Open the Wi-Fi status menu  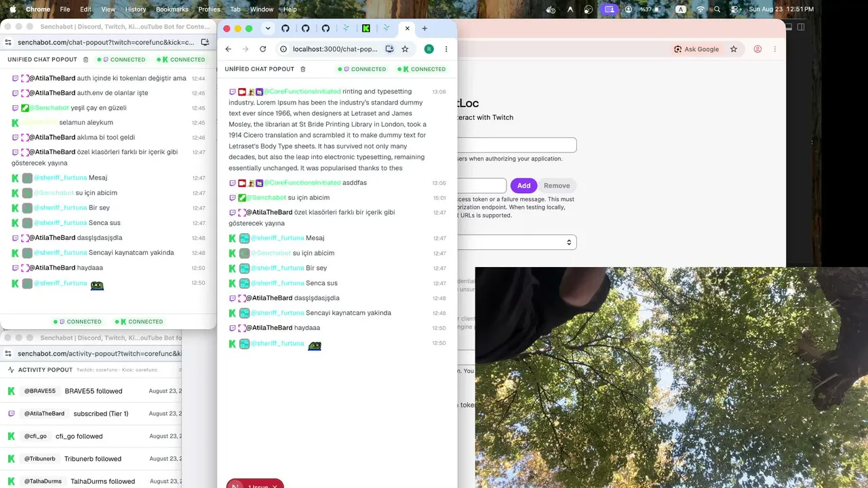[x=701, y=9]
